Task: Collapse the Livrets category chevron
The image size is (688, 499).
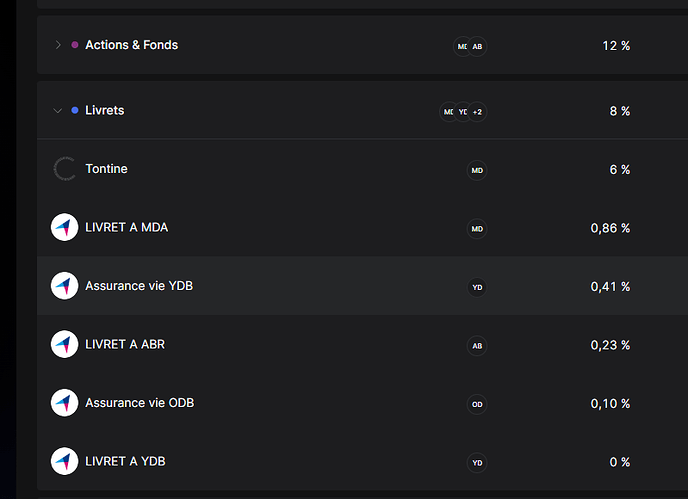Action: pyautogui.click(x=57, y=111)
